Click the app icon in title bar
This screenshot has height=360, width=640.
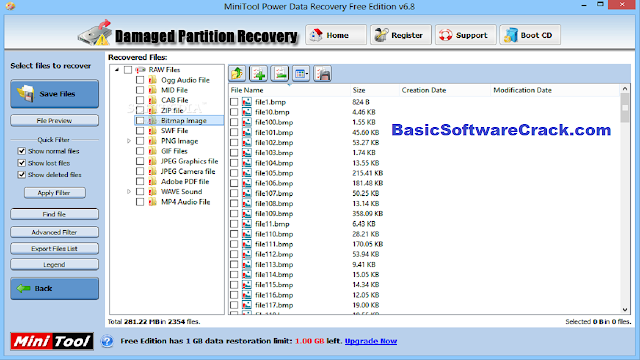pyautogui.click(x=11, y=6)
